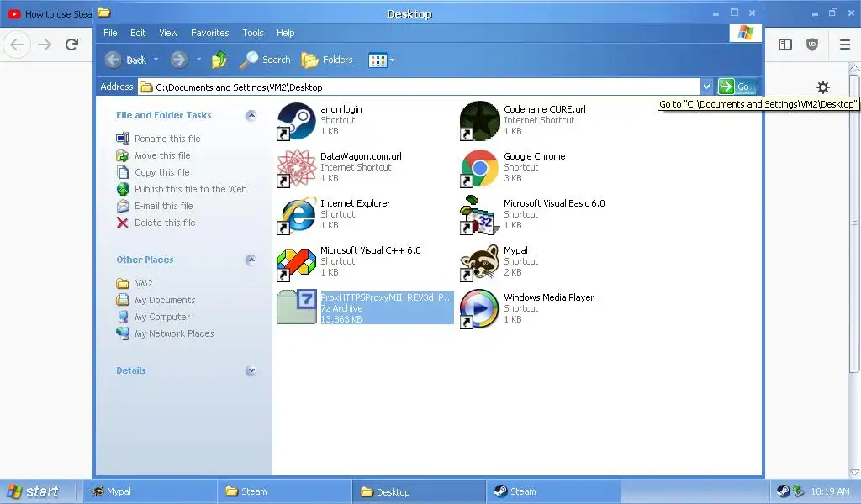This screenshot has height=504, width=861.
Task: Open the anon login Steam shortcut
Action: (297, 121)
